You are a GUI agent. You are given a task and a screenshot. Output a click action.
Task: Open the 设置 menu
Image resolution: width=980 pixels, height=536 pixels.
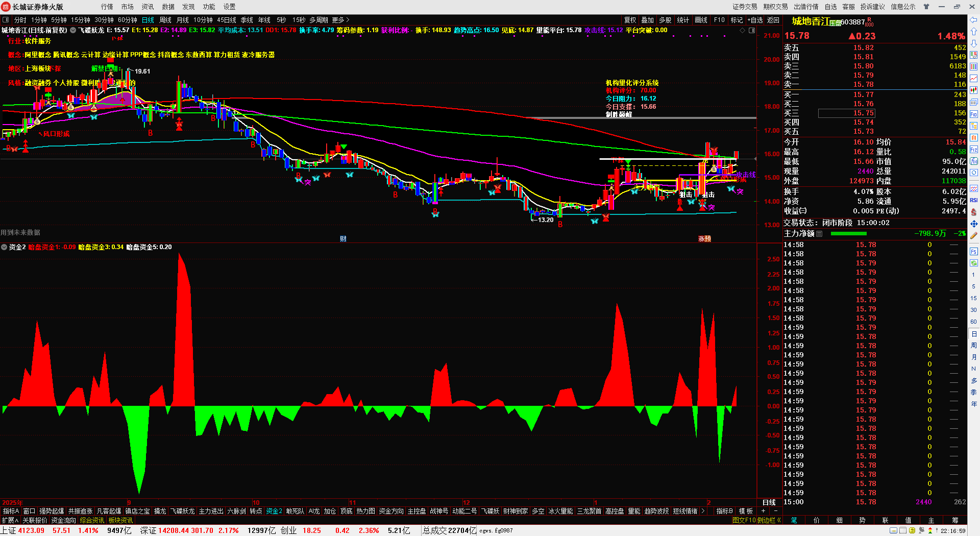click(x=230, y=7)
